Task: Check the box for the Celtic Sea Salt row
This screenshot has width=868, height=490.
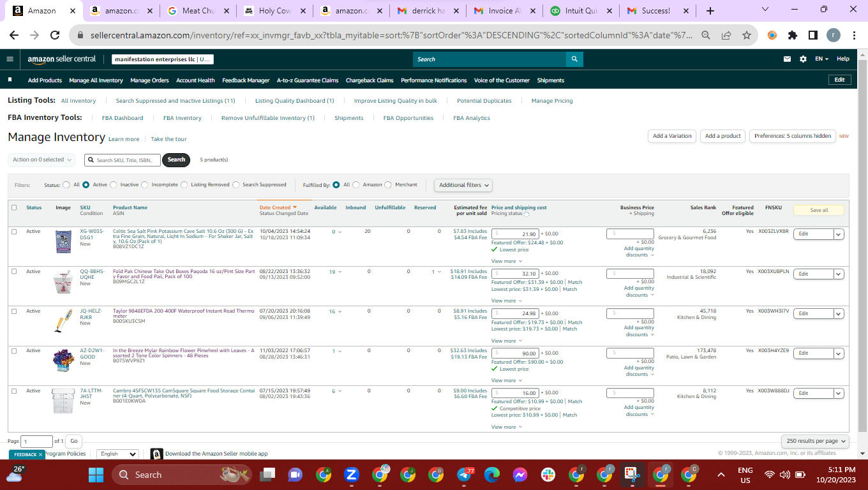Action: 14,232
